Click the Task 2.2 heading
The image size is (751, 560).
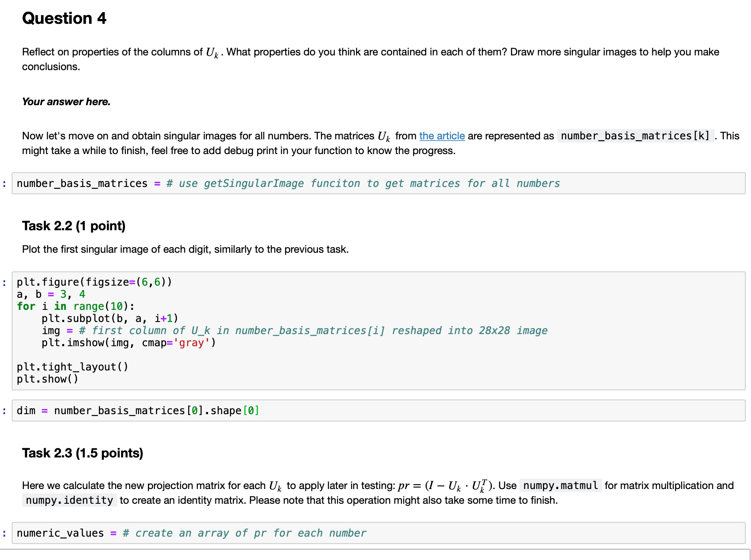coord(74,225)
